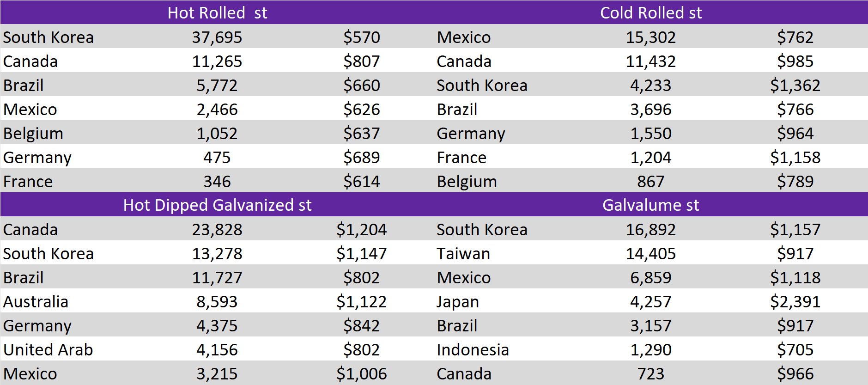Select the 15,302 Mexico tonnage value
Image resolution: width=868 pixels, height=385 pixels.
click(x=650, y=37)
